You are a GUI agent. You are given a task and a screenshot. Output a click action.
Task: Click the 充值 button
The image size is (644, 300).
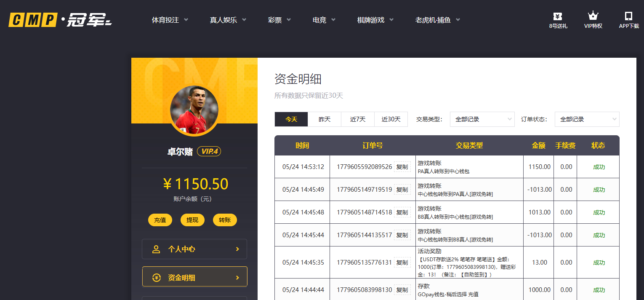[x=160, y=220]
